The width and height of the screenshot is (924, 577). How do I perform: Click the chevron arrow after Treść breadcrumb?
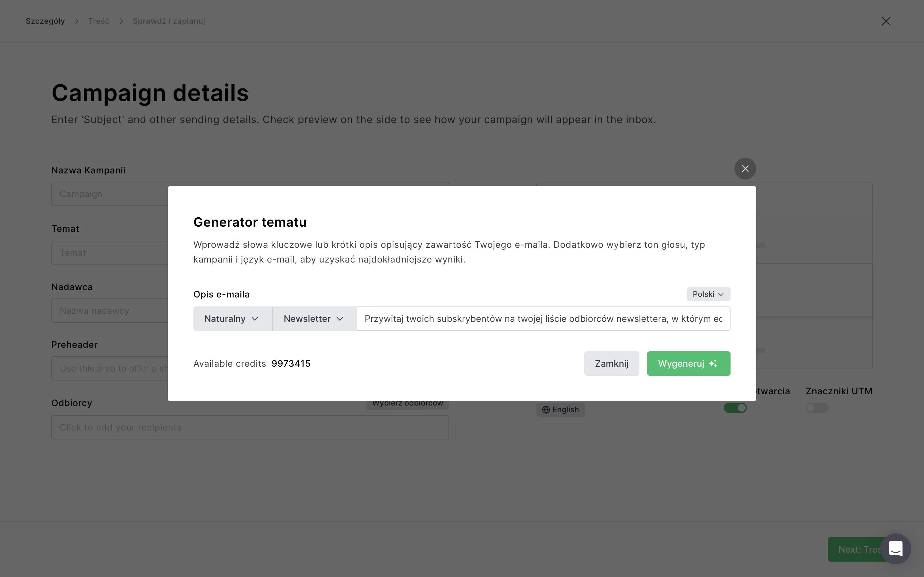point(121,21)
